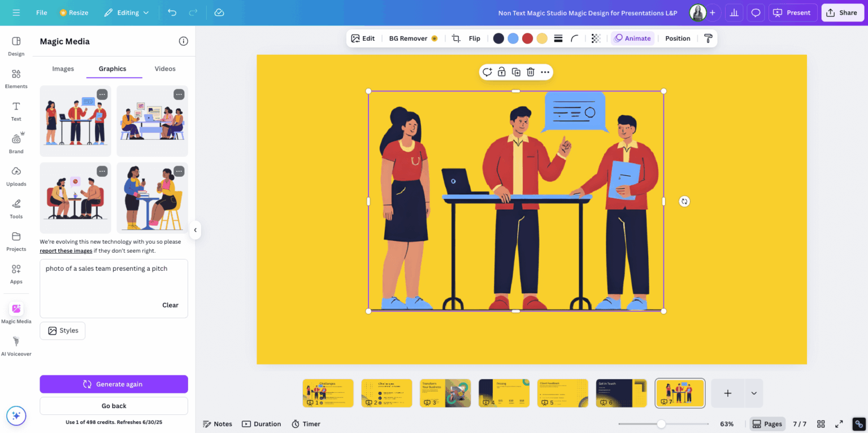Collapse the Magic Media side panel

tap(195, 230)
